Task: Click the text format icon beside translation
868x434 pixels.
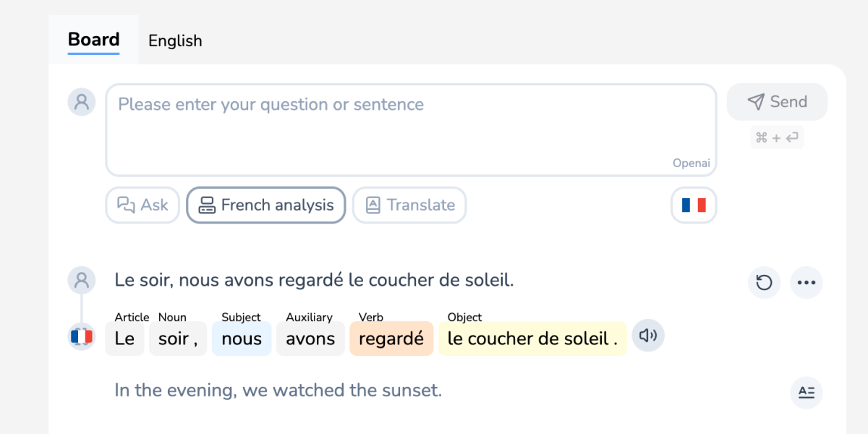Action: [x=806, y=393]
